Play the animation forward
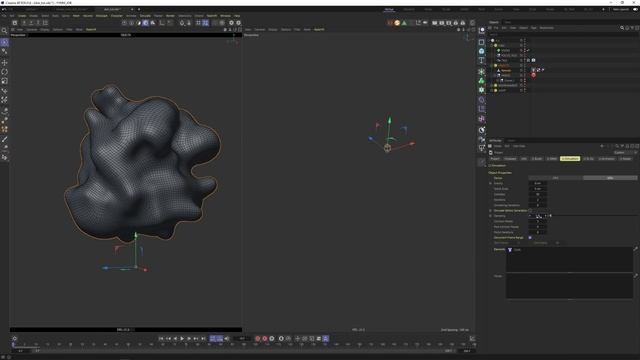Viewport: 640px width, 360px height. tap(182, 338)
